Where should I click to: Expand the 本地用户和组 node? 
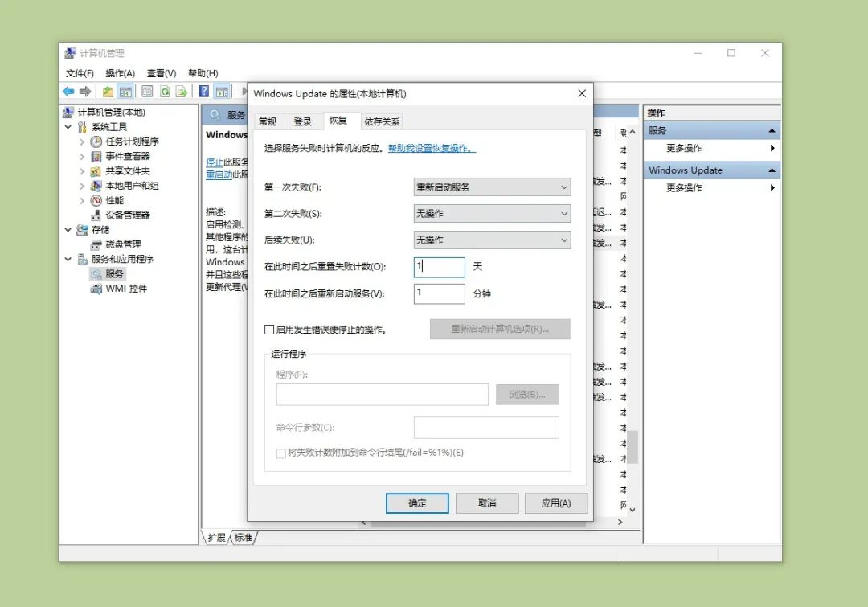coord(82,186)
